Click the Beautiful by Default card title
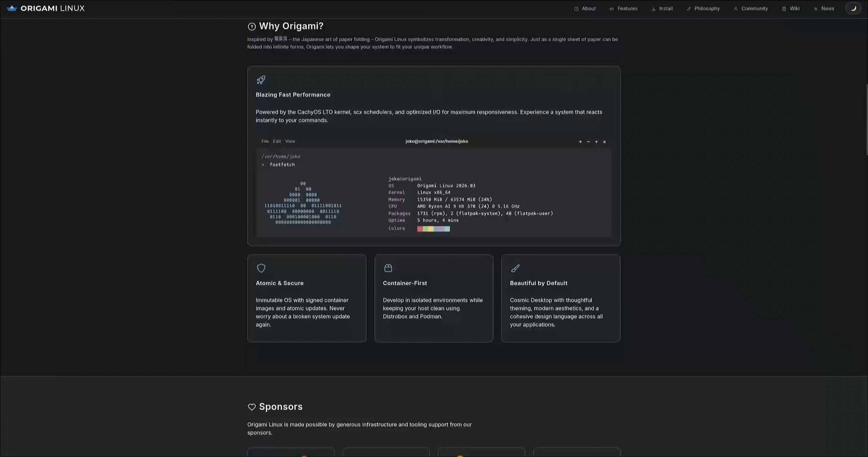The image size is (868, 457). tap(539, 283)
